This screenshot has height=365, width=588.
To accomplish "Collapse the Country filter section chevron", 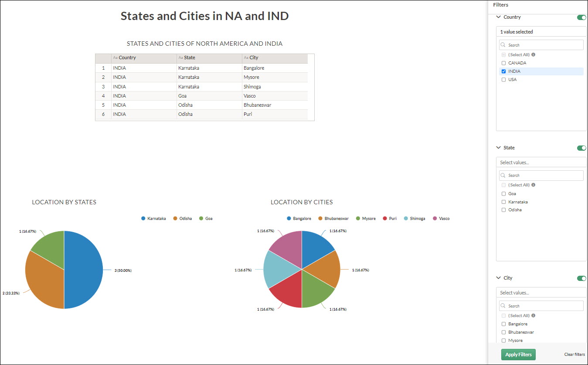I will click(x=499, y=17).
